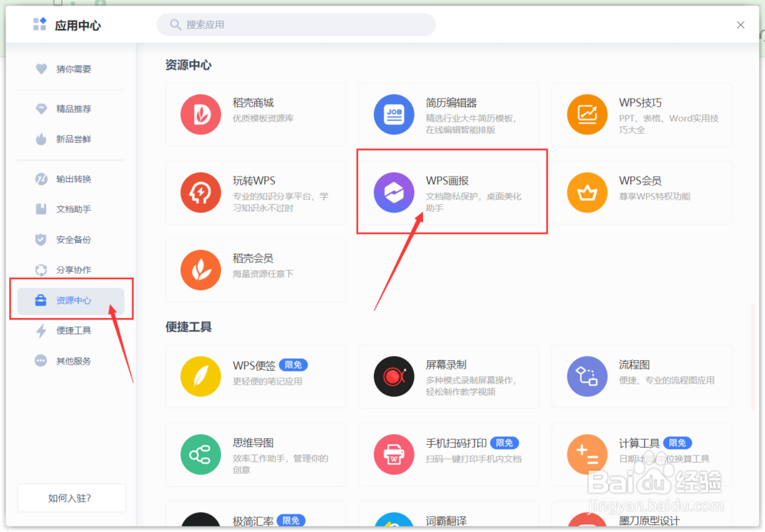The image size is (765, 532).
Task: Click the 简历编辑器 title text
Action: coord(451,103)
